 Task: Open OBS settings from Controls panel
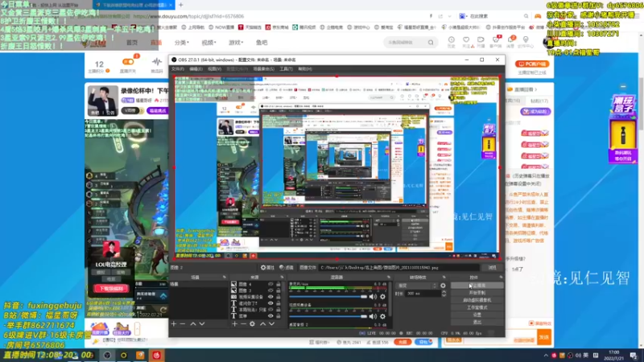(x=477, y=315)
